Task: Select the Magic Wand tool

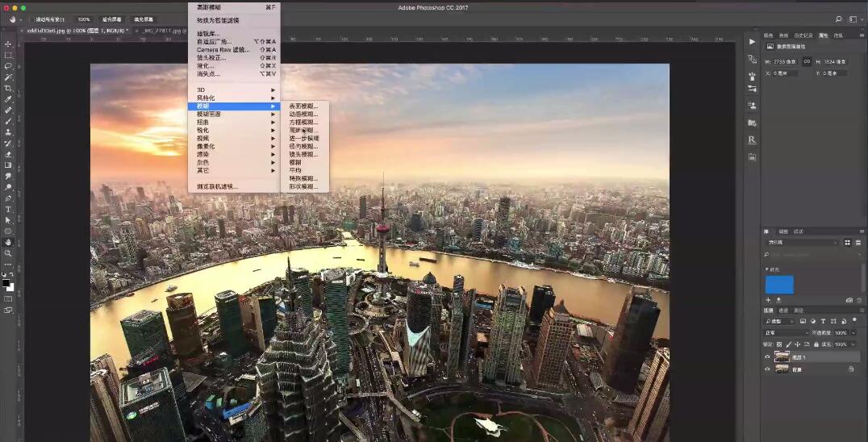Action: tap(8, 77)
